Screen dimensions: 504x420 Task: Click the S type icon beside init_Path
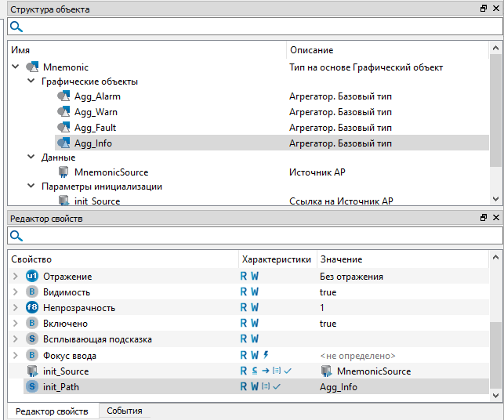point(32,387)
